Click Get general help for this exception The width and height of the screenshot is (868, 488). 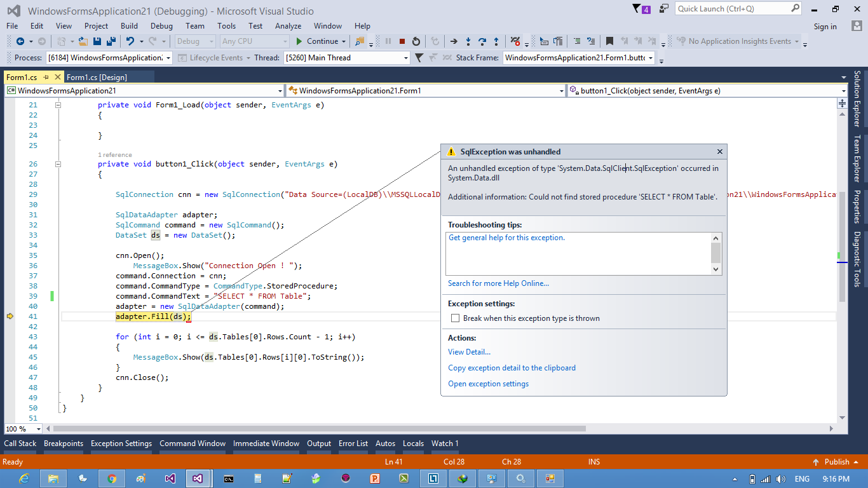[x=506, y=238]
